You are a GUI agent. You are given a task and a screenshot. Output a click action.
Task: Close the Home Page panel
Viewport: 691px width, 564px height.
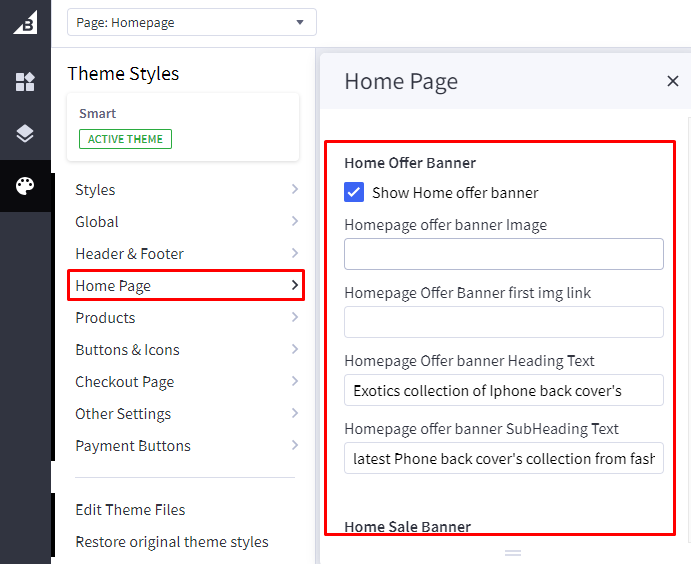tap(672, 82)
